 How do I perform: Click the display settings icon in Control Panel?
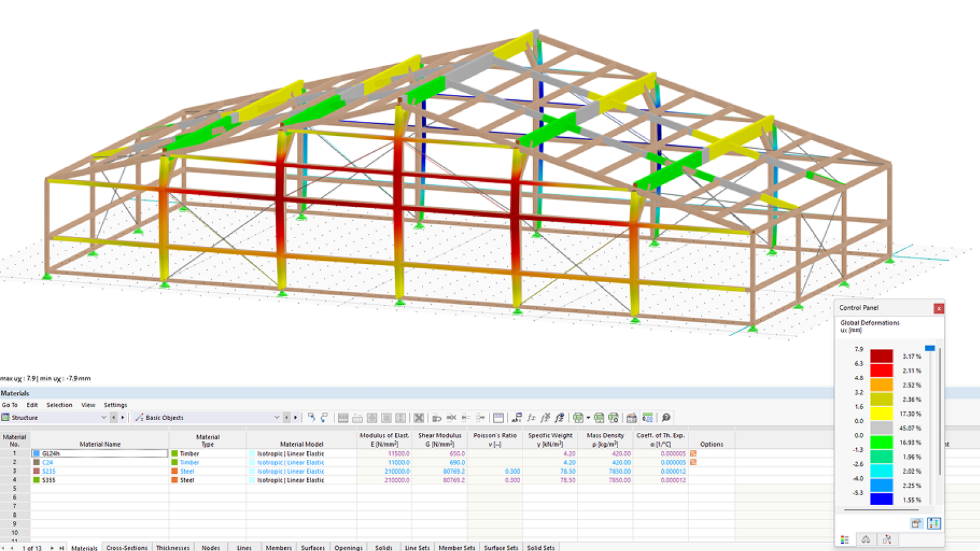click(x=933, y=523)
